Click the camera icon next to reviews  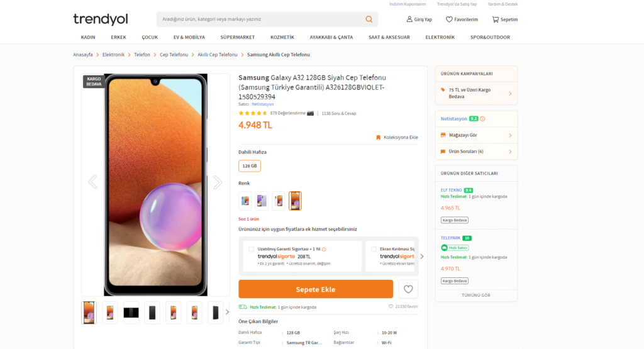click(x=311, y=113)
